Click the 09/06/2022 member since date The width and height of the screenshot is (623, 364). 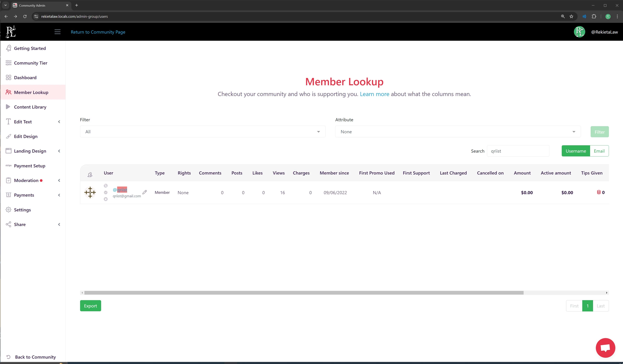pyautogui.click(x=335, y=192)
